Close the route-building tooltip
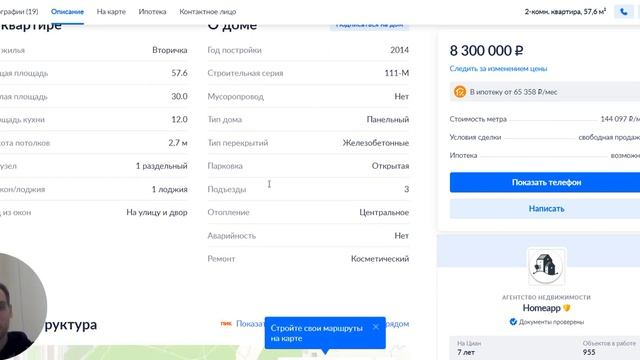 [376, 327]
